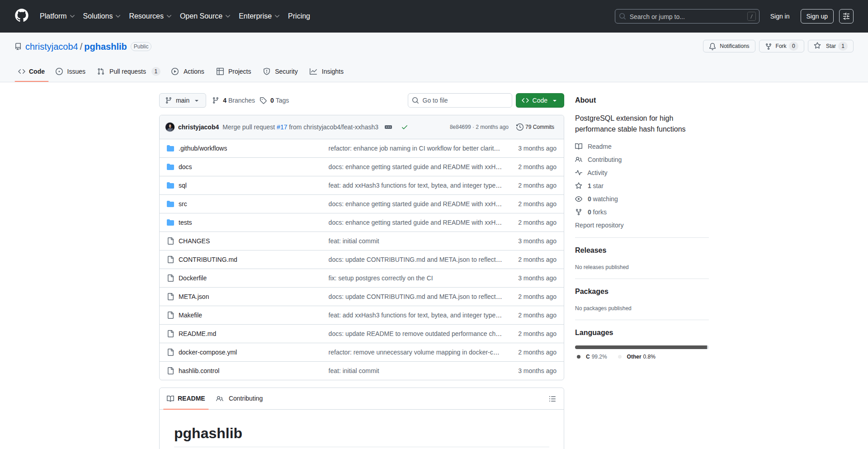Click the Go to file search field
The width and height of the screenshot is (868, 449).
pyautogui.click(x=460, y=100)
